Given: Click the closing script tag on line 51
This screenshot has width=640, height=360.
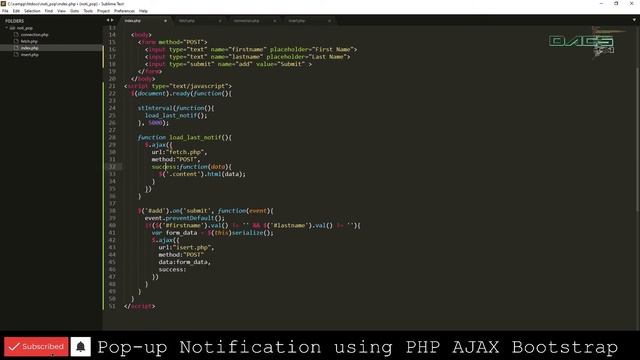Looking at the screenshot, I should coord(140,306).
